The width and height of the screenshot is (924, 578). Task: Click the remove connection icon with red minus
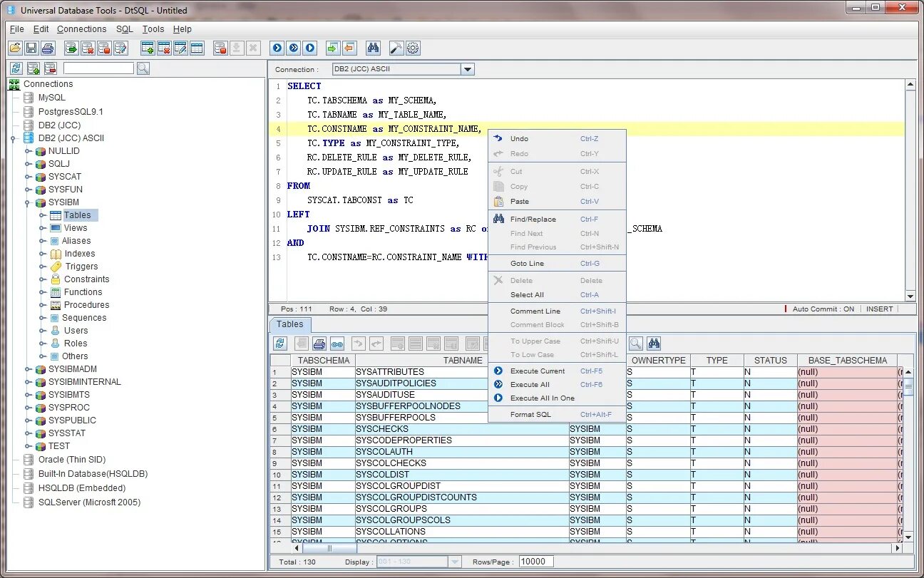tap(50, 68)
